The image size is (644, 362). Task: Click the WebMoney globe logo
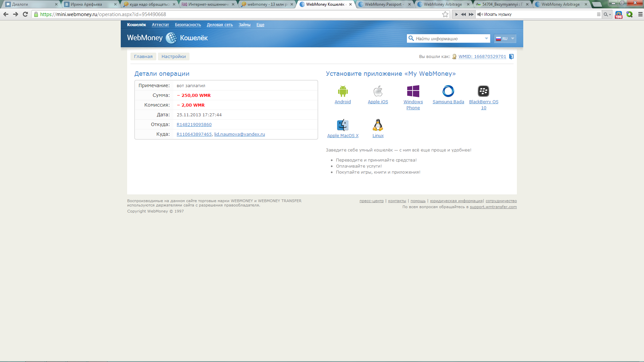click(x=171, y=38)
